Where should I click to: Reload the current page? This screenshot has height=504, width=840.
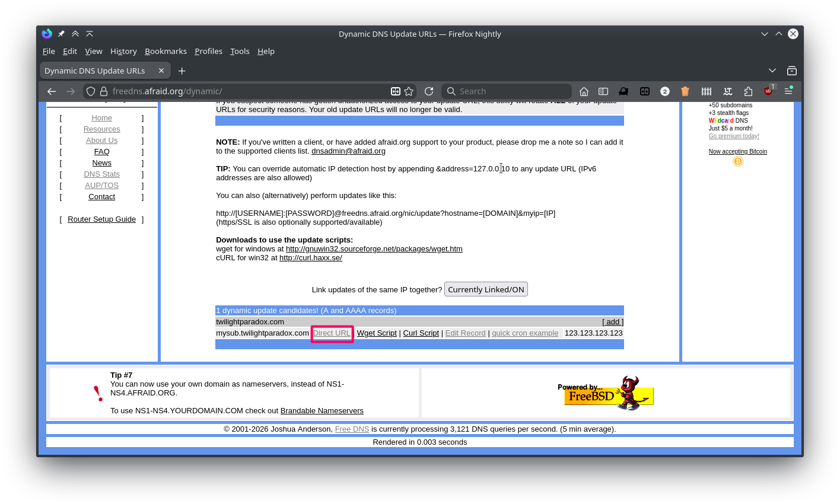point(429,91)
